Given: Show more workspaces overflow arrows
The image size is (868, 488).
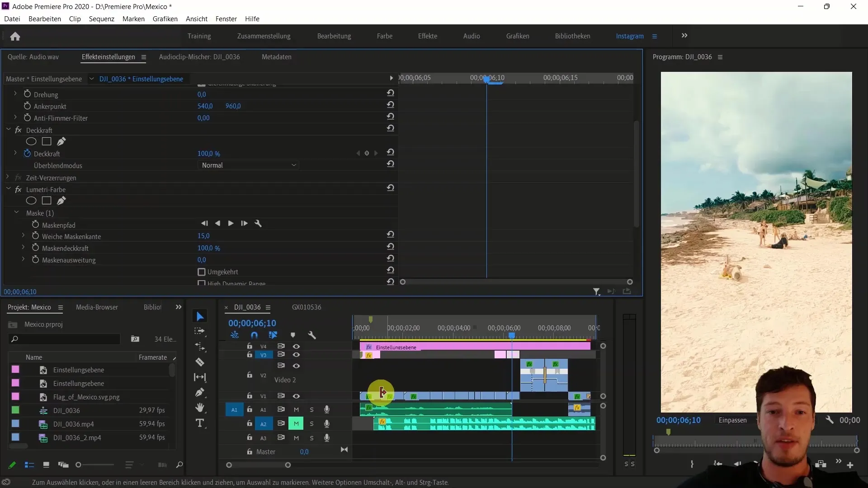Looking at the screenshot, I should [684, 36].
